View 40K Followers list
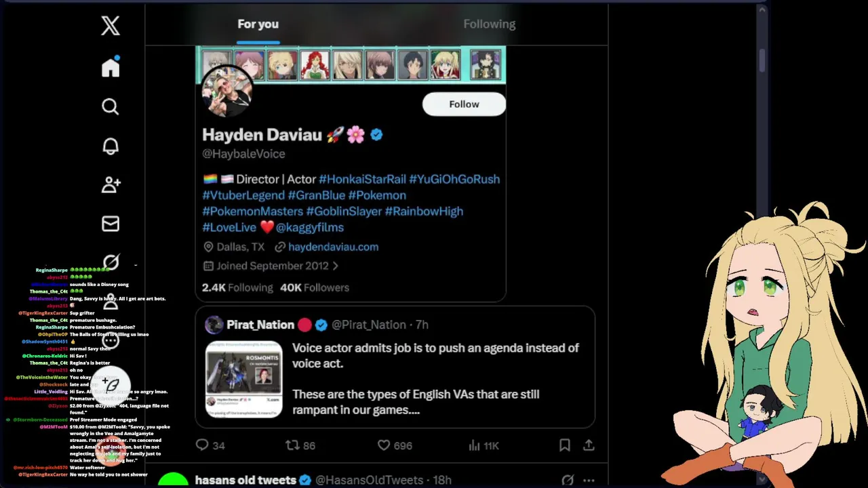The width and height of the screenshot is (868, 488). (x=315, y=287)
